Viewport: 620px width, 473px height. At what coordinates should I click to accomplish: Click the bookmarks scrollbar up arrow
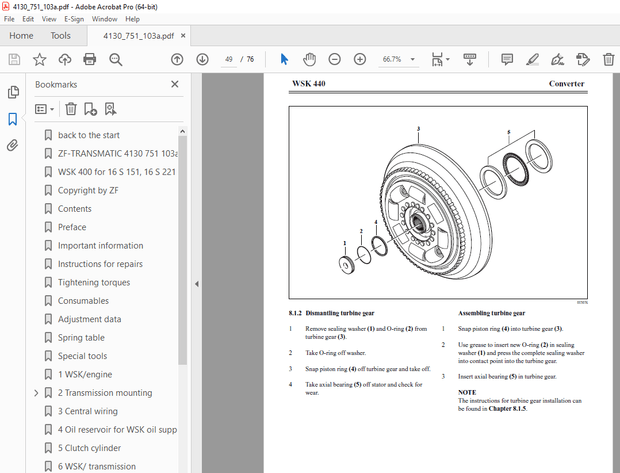182,131
